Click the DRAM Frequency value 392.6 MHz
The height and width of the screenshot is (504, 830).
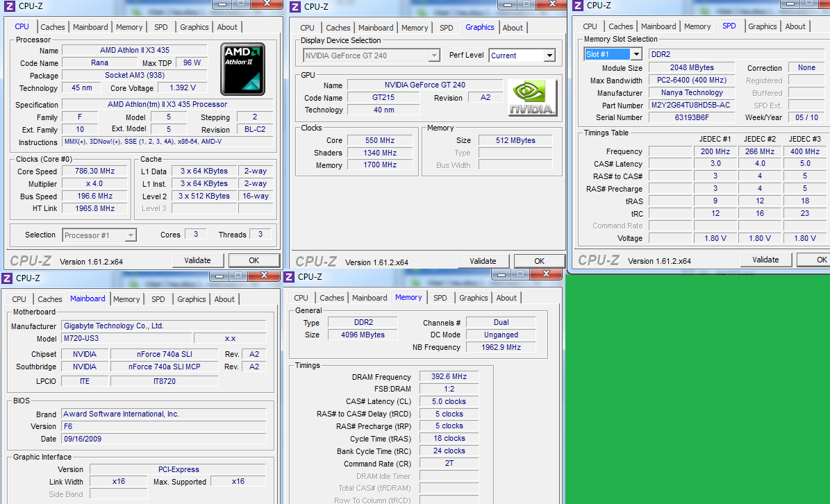click(x=449, y=376)
